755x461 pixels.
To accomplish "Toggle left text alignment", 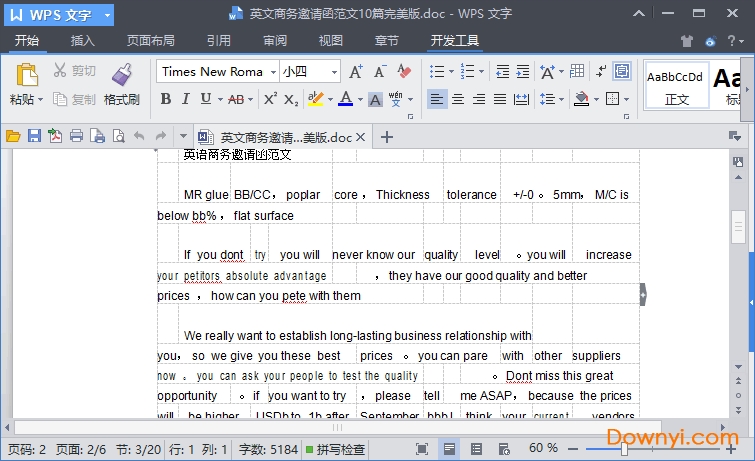I will point(437,99).
